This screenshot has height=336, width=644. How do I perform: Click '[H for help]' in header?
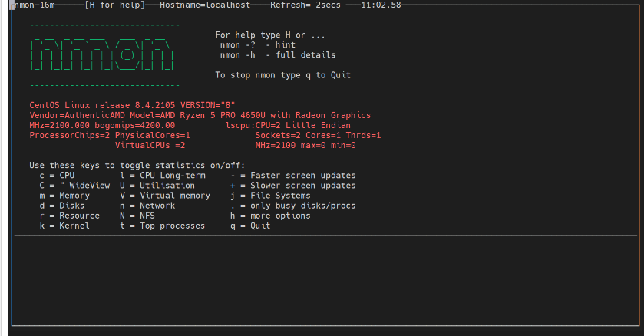[x=115, y=5]
